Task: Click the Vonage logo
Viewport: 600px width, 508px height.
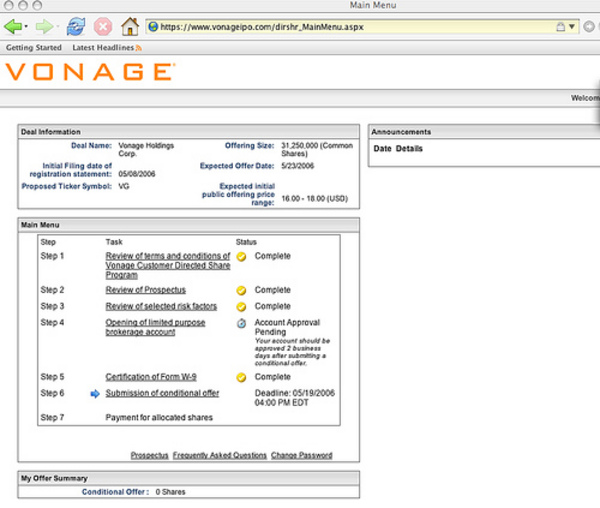Action: coord(90,72)
